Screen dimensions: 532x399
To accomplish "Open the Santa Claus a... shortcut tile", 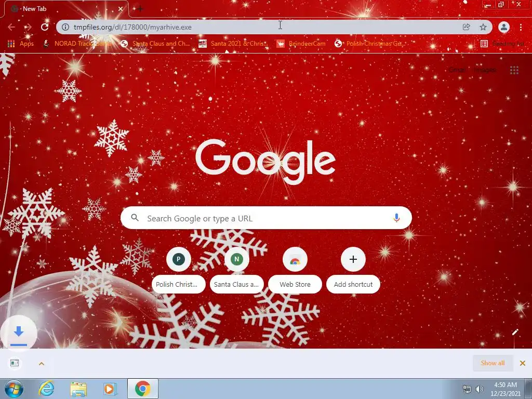I will (x=236, y=270).
